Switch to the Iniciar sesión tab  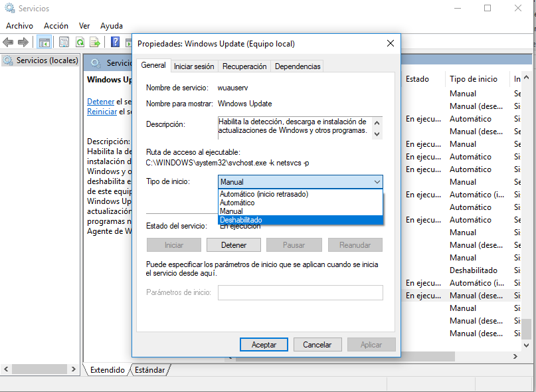coord(194,66)
